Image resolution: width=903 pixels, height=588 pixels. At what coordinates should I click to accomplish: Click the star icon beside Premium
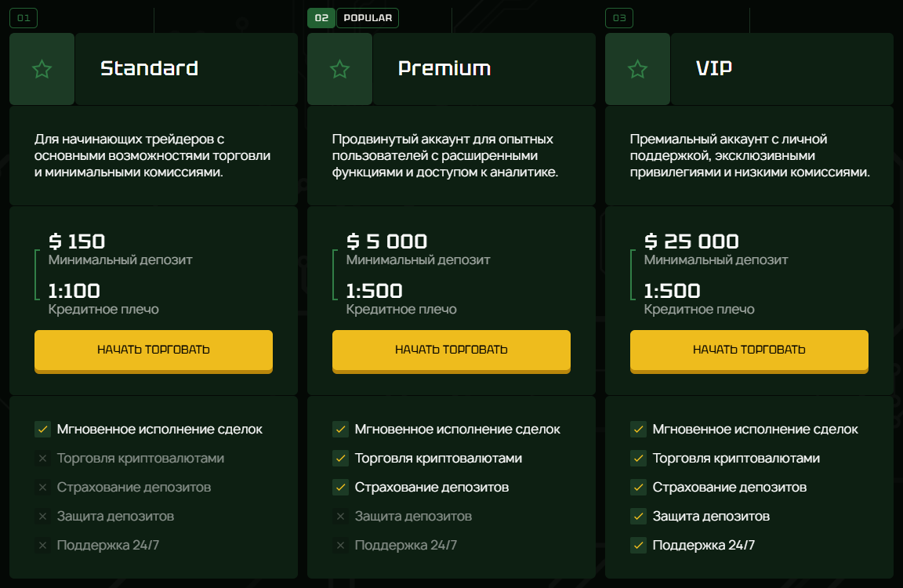(x=339, y=69)
